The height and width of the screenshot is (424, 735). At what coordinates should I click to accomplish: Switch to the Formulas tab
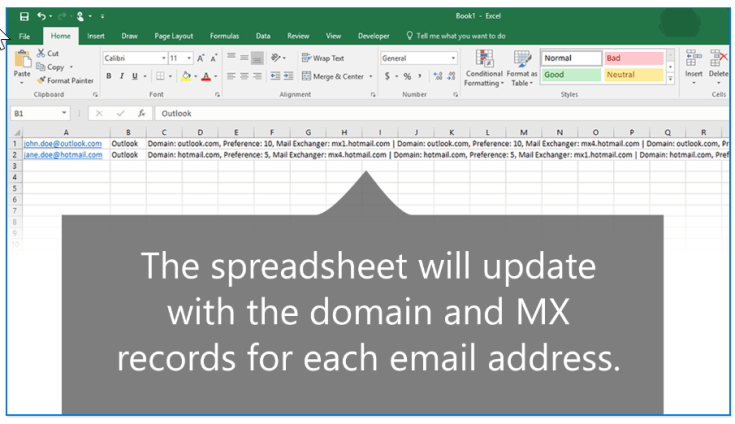click(x=224, y=36)
